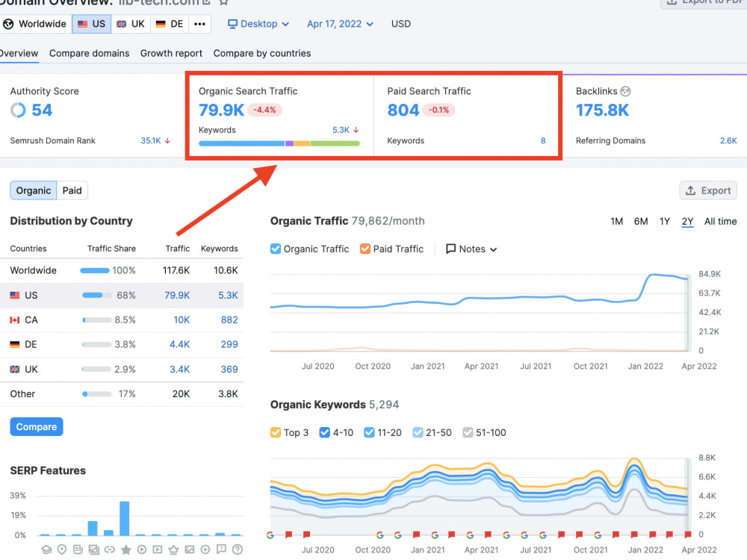Click the Export button
747x560 pixels.
tap(708, 190)
